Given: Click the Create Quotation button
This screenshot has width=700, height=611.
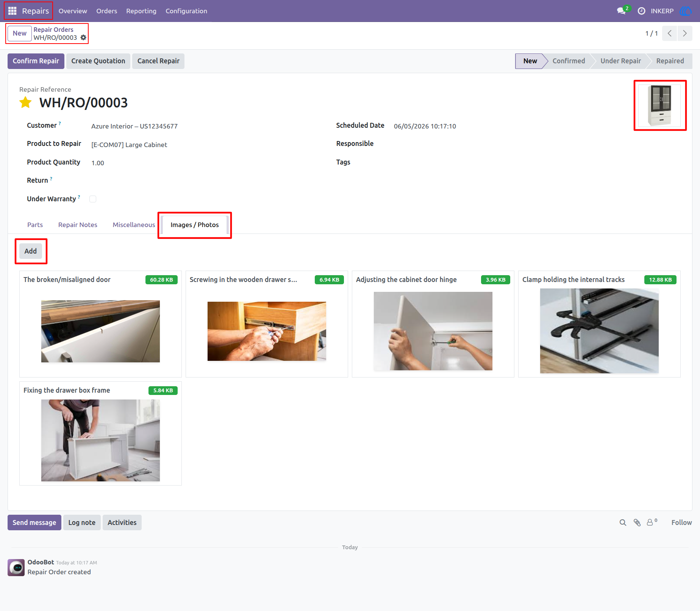Looking at the screenshot, I should pos(98,61).
